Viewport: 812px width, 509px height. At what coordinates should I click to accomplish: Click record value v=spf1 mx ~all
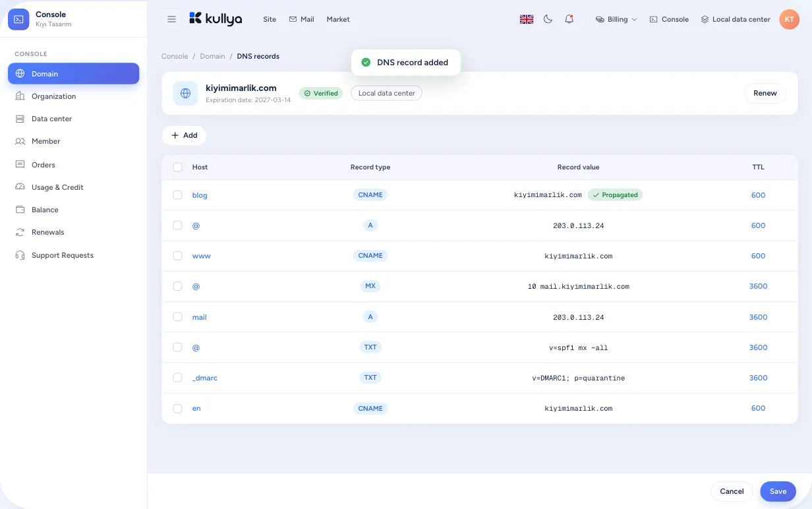pos(578,347)
